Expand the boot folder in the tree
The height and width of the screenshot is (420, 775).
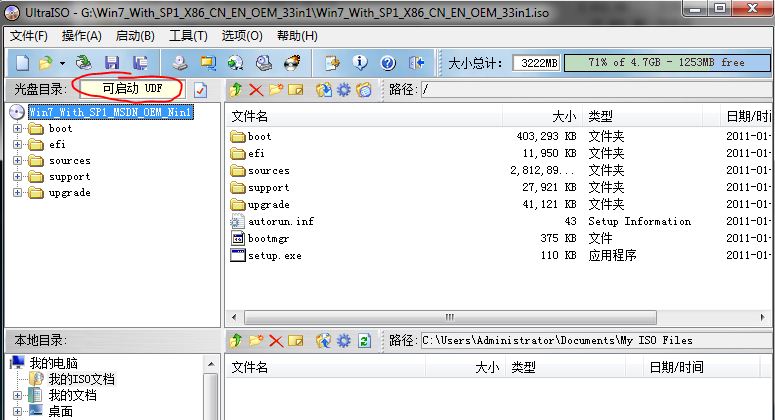click(17, 129)
